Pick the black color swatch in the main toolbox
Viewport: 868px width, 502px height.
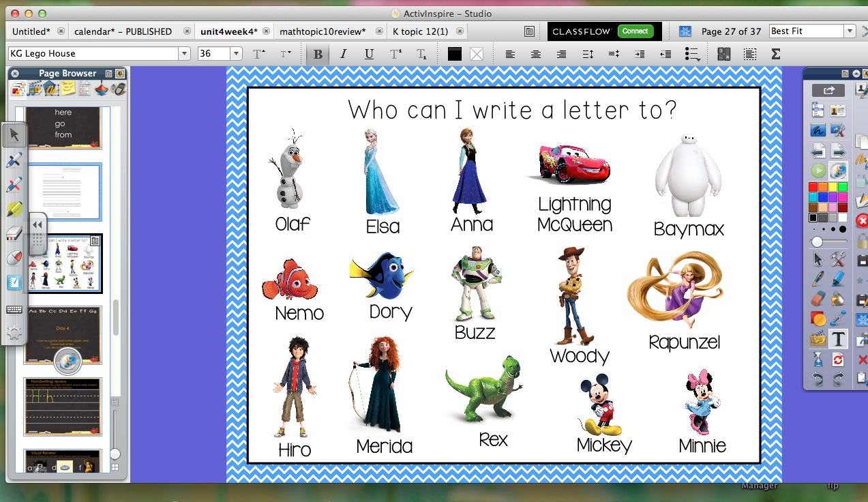click(x=813, y=218)
